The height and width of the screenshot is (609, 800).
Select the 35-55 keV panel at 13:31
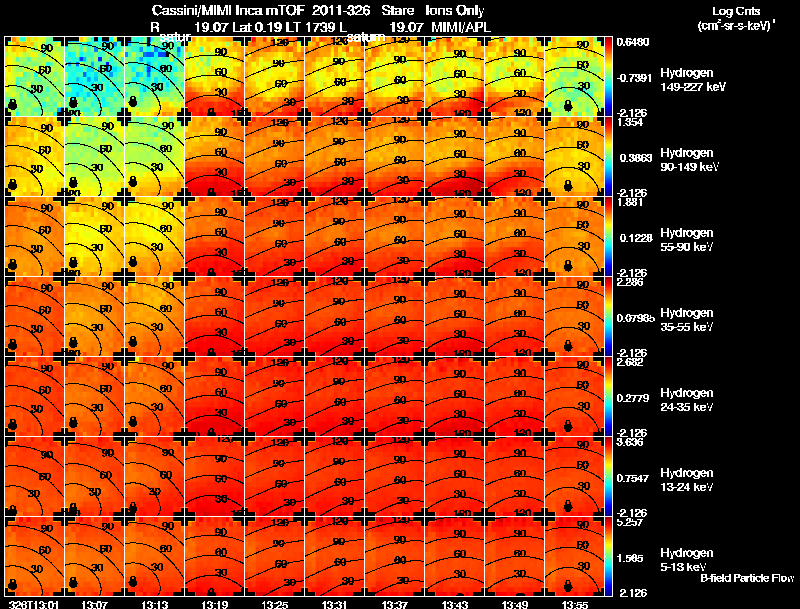click(x=335, y=317)
